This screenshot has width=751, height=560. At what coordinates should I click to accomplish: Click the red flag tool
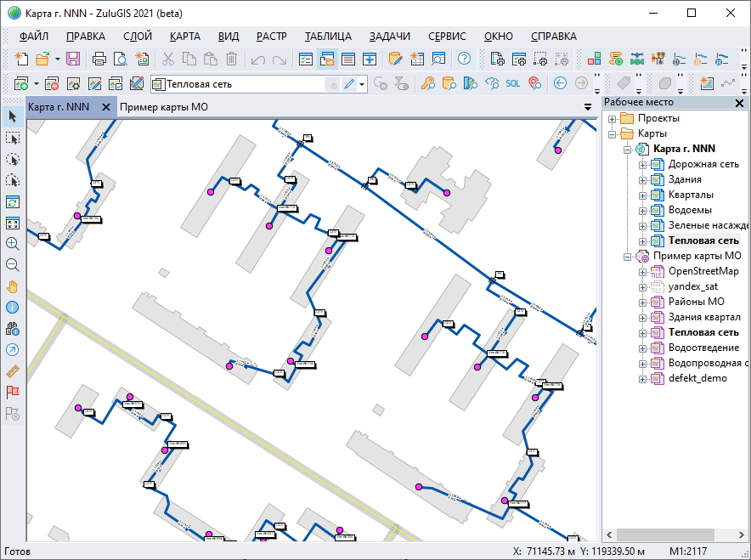13,392
